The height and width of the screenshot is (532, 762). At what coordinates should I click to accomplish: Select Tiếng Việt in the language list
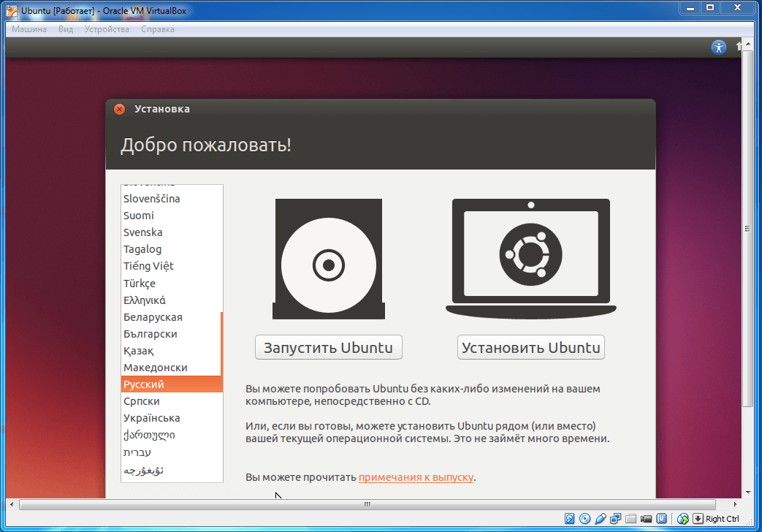coord(170,266)
